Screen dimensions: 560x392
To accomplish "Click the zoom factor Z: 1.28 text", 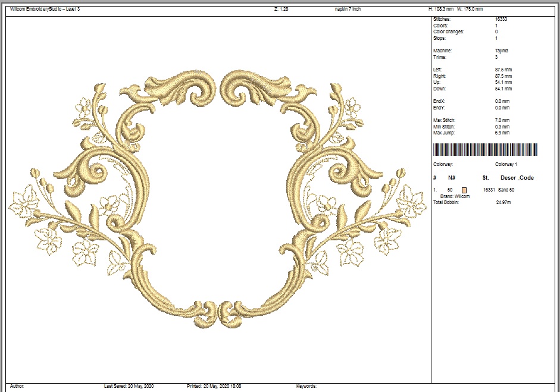I will click(281, 10).
